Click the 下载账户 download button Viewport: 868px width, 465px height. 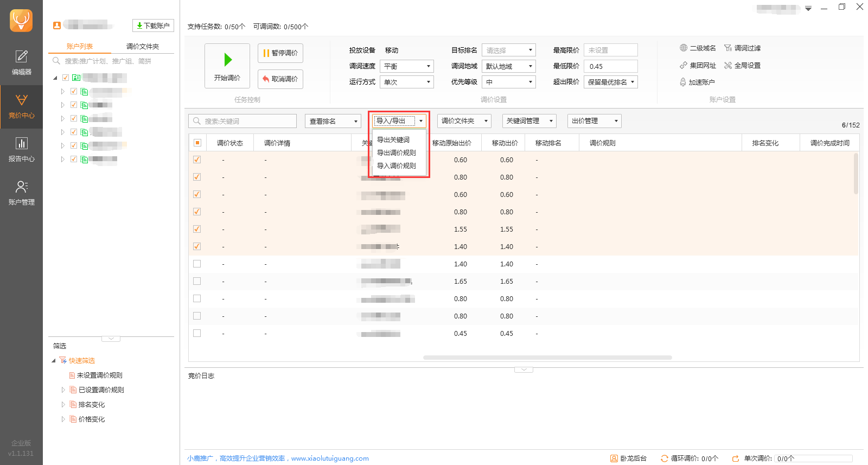[153, 26]
